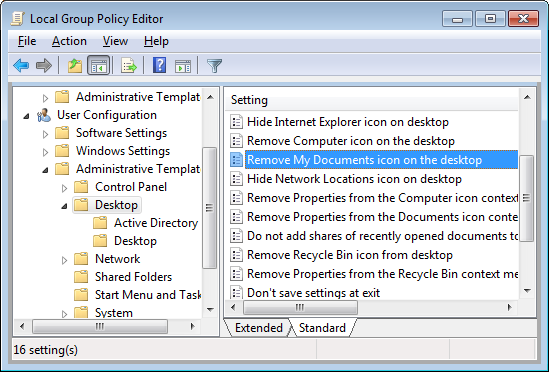
Task: Click settings list horizontal scrollbar thumb
Action: (x=300, y=308)
